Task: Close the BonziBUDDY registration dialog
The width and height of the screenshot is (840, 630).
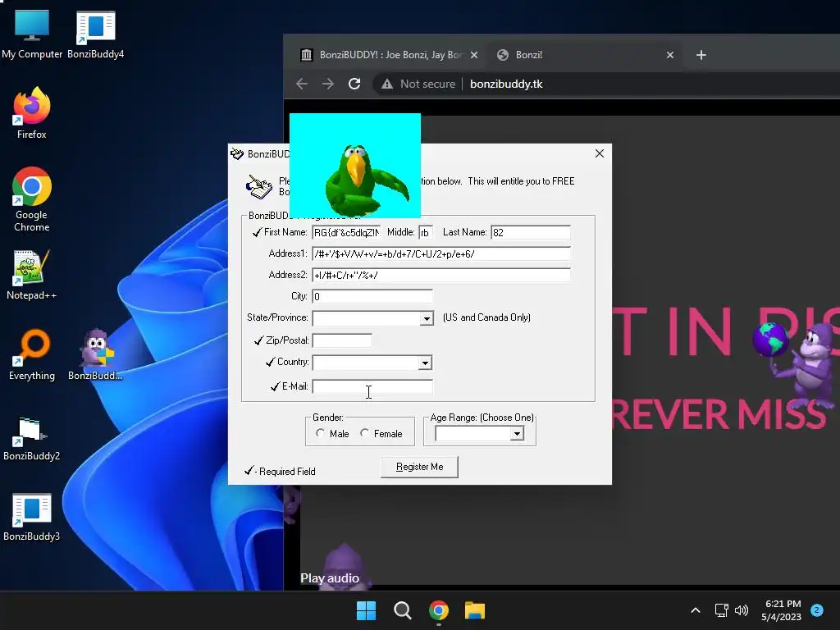Action: [600, 153]
